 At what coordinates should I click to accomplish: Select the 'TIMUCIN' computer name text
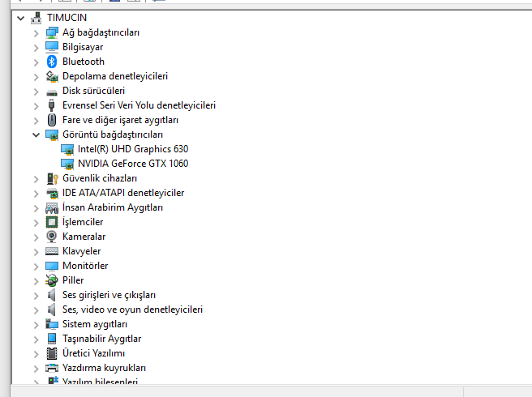coord(66,18)
